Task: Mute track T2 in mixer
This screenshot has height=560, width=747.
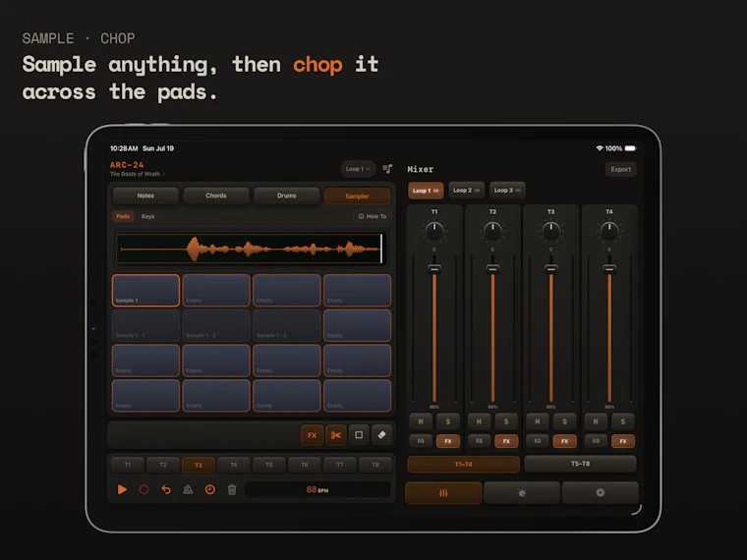Action: tap(479, 421)
